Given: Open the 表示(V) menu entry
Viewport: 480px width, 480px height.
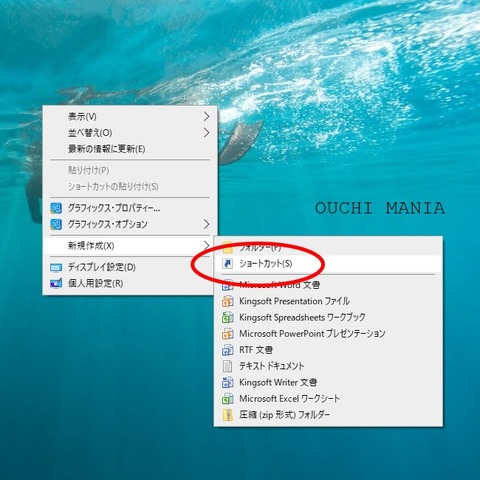Looking at the screenshot, I should point(130,117).
